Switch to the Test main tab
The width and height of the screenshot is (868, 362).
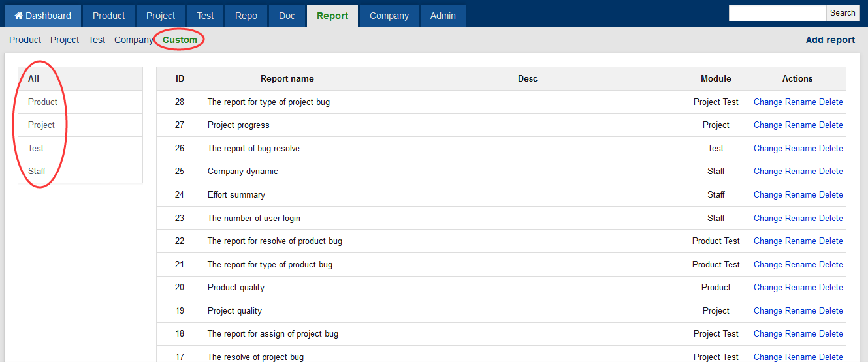[x=205, y=16]
